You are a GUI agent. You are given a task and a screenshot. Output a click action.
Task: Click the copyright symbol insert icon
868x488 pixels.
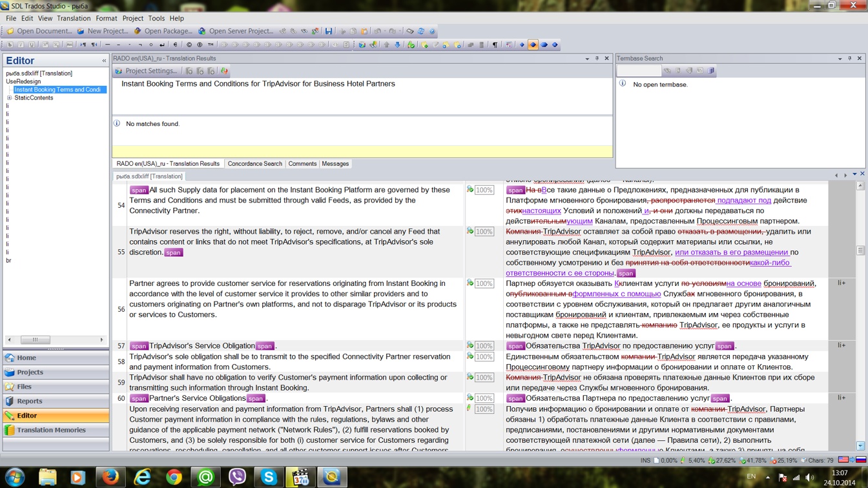click(189, 45)
